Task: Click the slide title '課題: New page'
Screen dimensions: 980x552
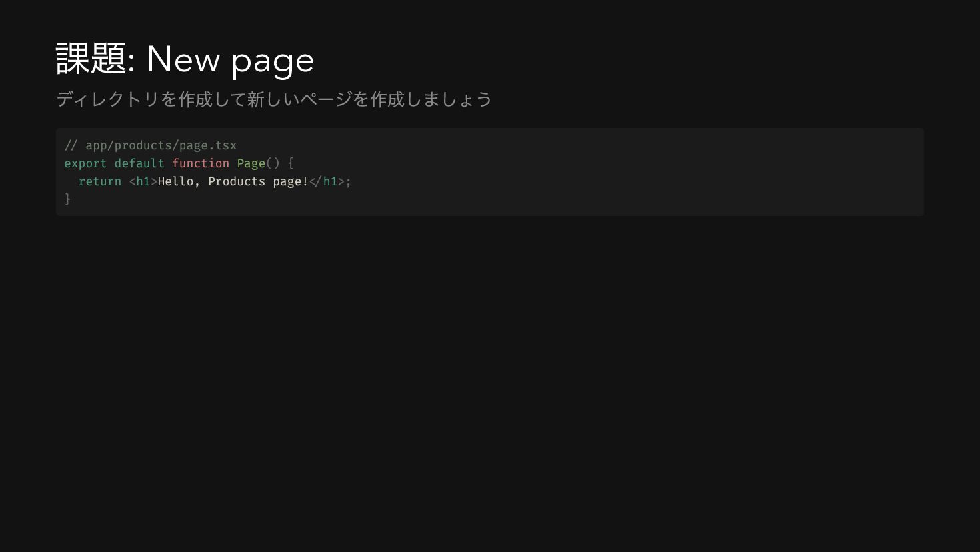Action: [x=185, y=59]
